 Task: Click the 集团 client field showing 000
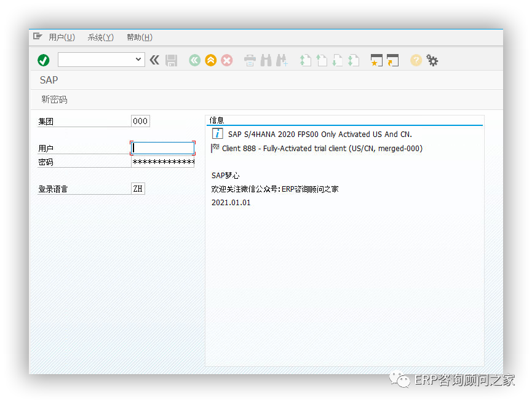point(140,121)
